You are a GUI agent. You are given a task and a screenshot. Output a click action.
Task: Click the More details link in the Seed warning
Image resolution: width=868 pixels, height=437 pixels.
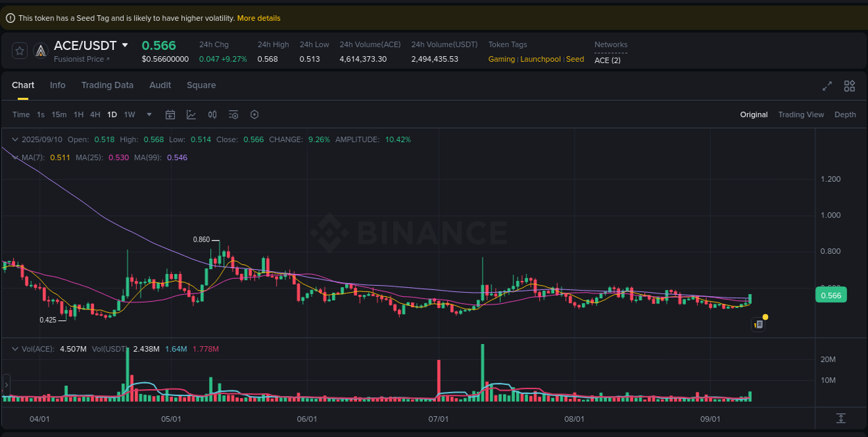[258, 18]
